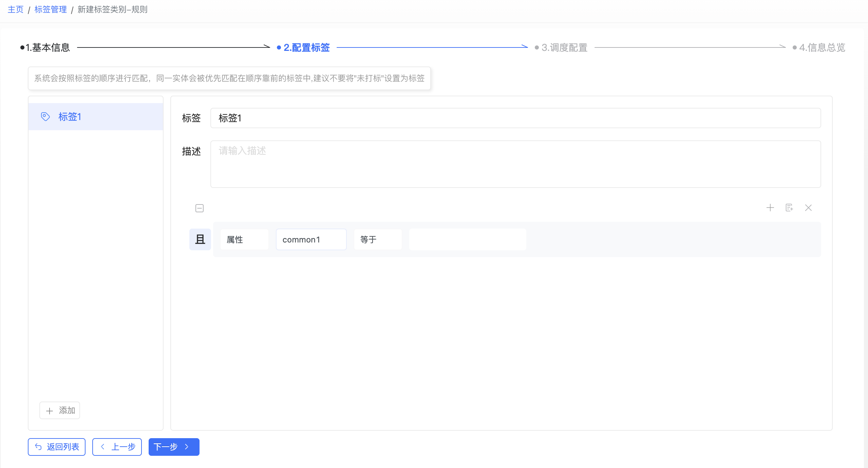Add a new condition with plus icon
The height and width of the screenshot is (468, 868).
(770, 208)
